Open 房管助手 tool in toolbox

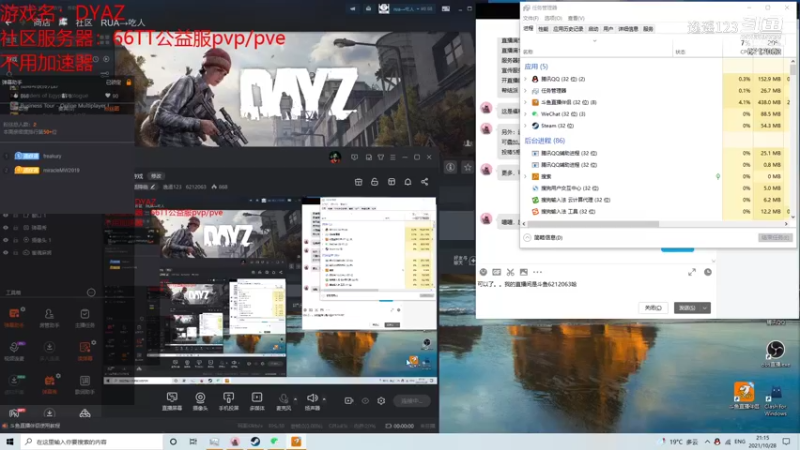pos(49,318)
